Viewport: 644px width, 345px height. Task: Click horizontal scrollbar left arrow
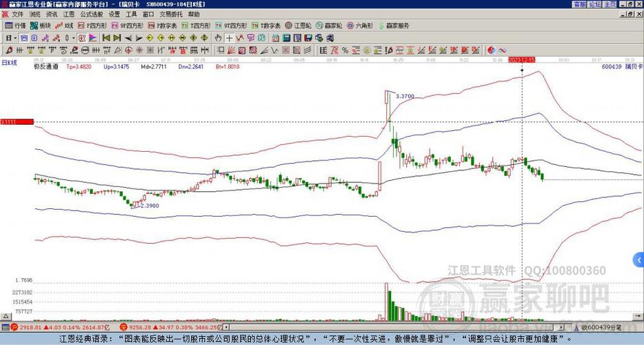pyautogui.click(x=225, y=328)
